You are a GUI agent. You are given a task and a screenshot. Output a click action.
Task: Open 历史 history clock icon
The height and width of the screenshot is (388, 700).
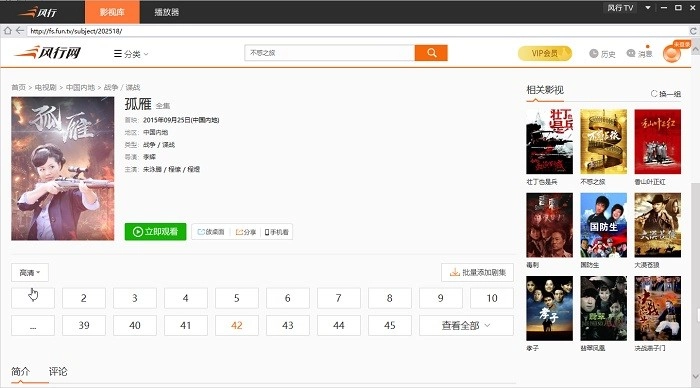[602, 54]
